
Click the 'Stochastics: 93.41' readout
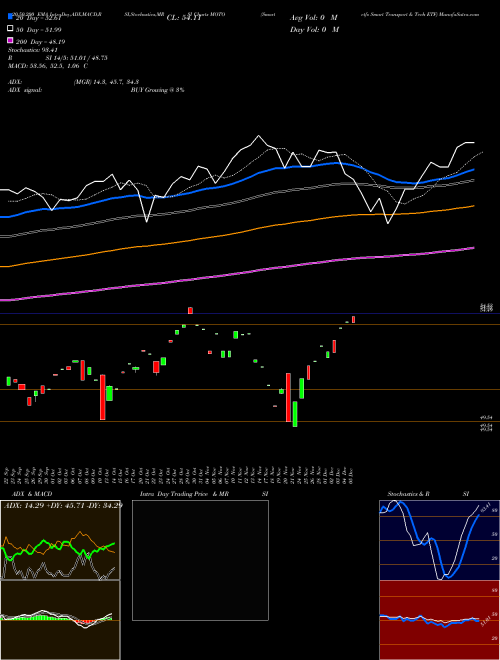(33, 50)
